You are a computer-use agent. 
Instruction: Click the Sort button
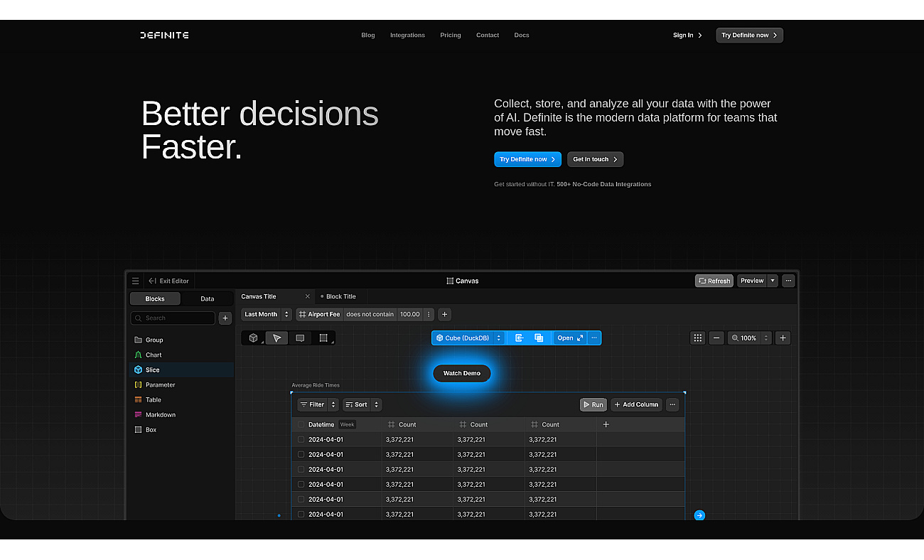point(356,404)
